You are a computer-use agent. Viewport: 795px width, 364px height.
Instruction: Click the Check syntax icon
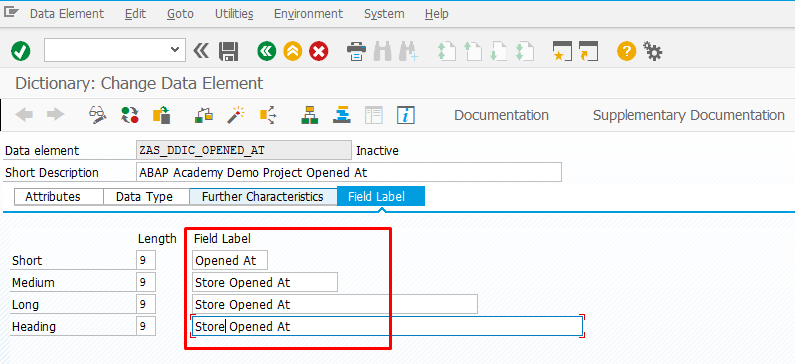click(x=203, y=115)
